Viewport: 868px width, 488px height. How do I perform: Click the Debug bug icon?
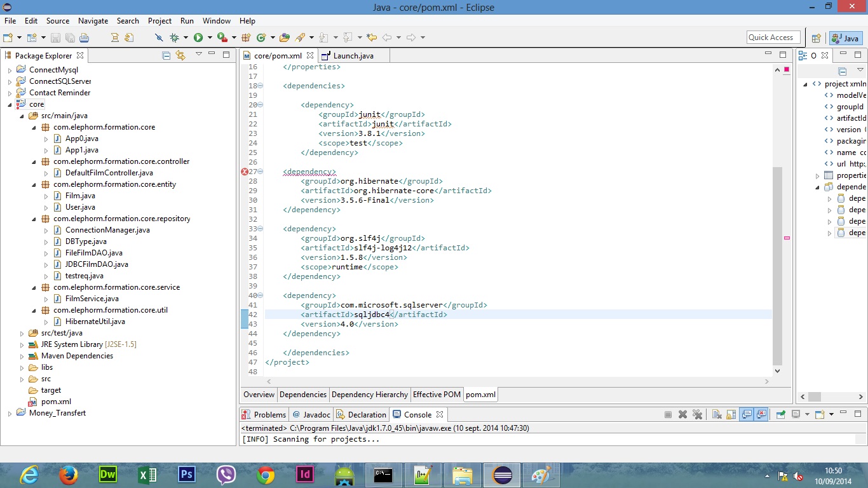click(x=174, y=37)
